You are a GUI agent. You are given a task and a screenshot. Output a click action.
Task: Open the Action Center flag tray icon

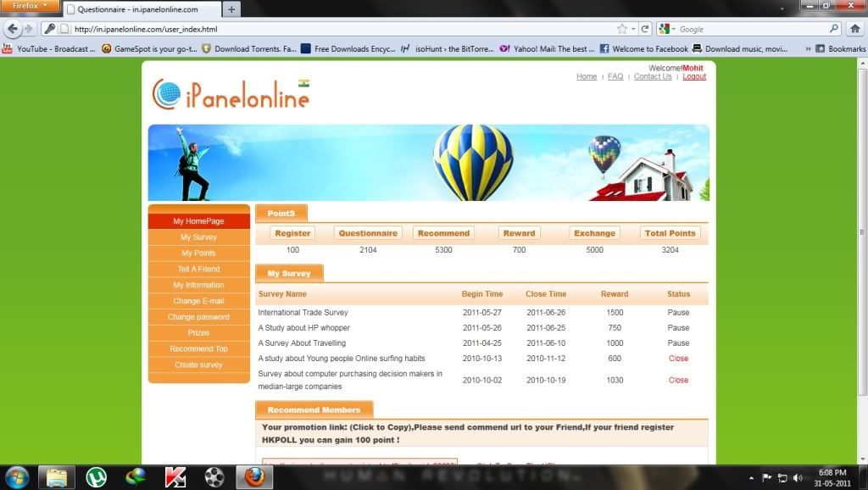766,478
